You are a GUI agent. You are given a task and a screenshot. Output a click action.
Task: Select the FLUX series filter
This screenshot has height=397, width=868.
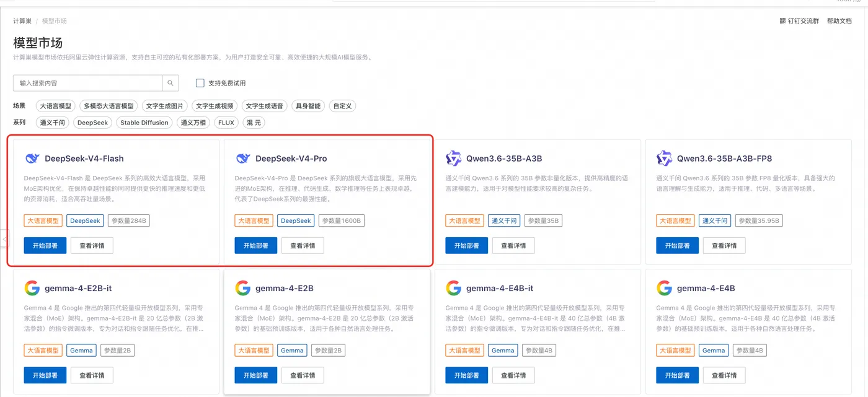click(x=226, y=123)
